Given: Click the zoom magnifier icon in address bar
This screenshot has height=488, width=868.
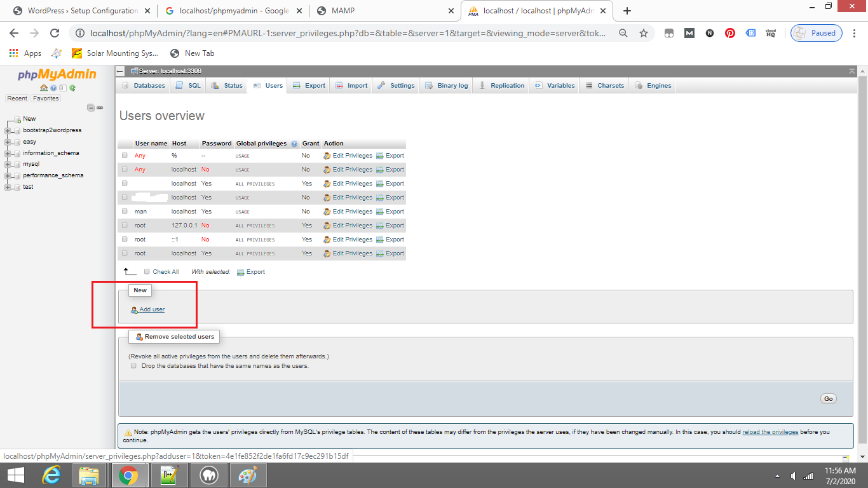Looking at the screenshot, I should click(623, 33).
